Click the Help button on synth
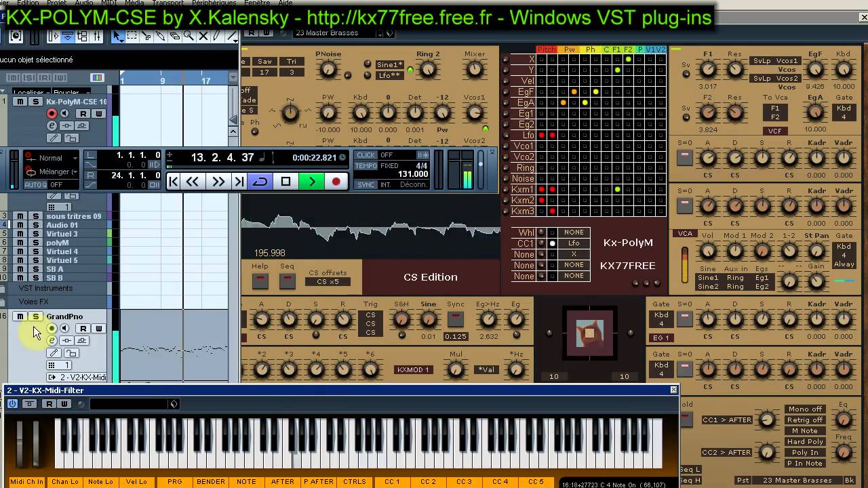This screenshot has width=868, height=488. tap(260, 280)
